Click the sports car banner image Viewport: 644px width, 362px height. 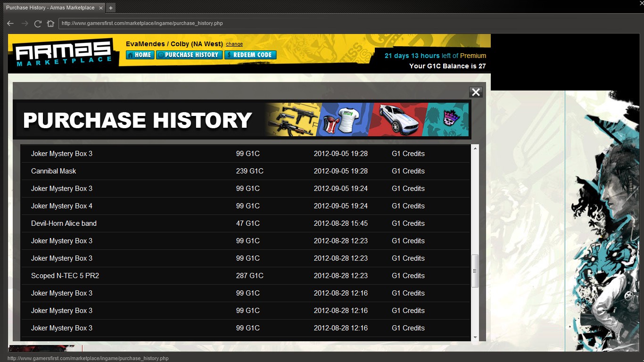click(395, 120)
